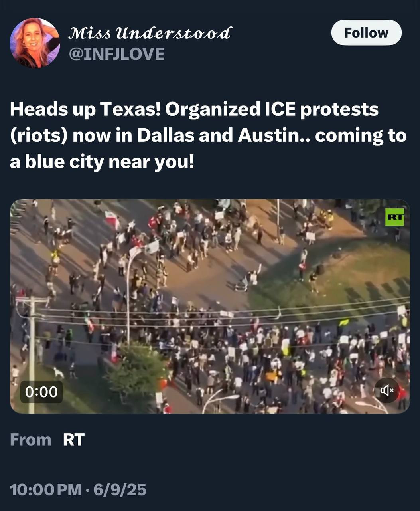Unmute the video with speaker icon
This screenshot has height=511, width=420.
[x=387, y=390]
